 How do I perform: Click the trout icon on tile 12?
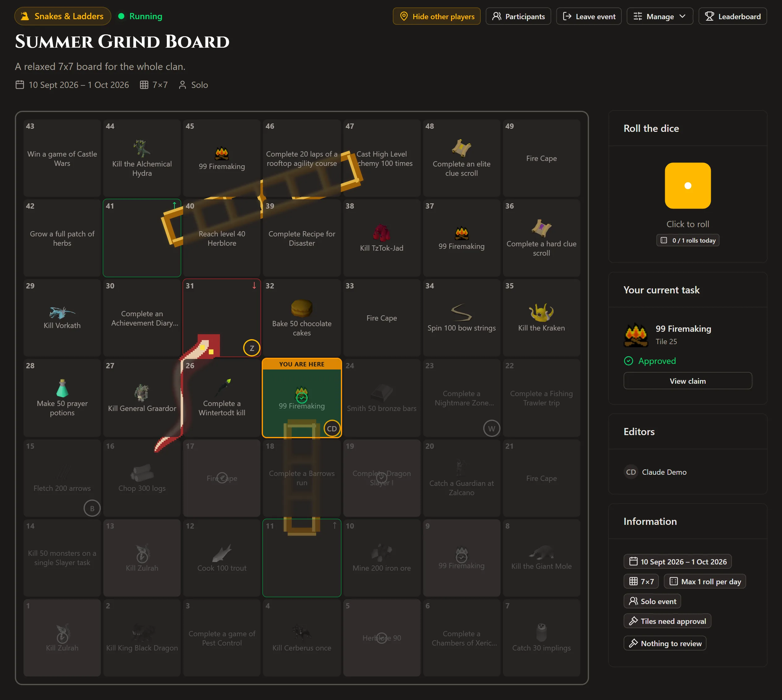(222, 553)
